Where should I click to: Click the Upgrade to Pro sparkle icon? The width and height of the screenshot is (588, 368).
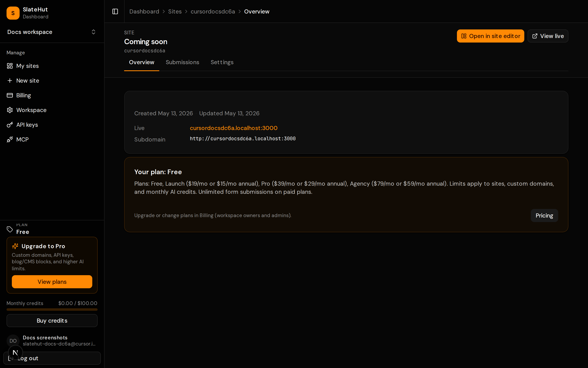tap(15, 246)
